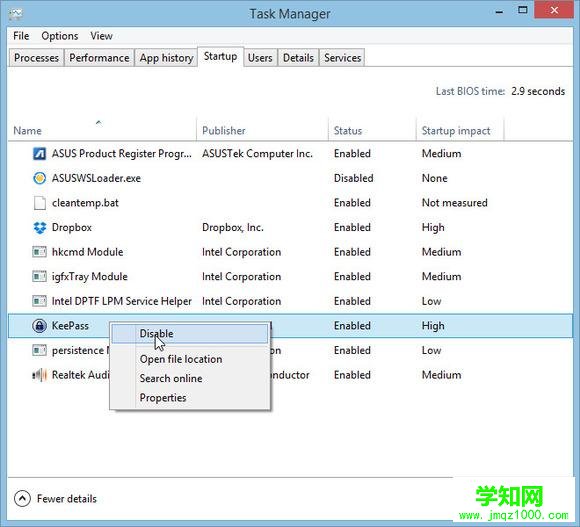The height and width of the screenshot is (527, 580).
Task: Open the Options menu
Action: pos(60,36)
